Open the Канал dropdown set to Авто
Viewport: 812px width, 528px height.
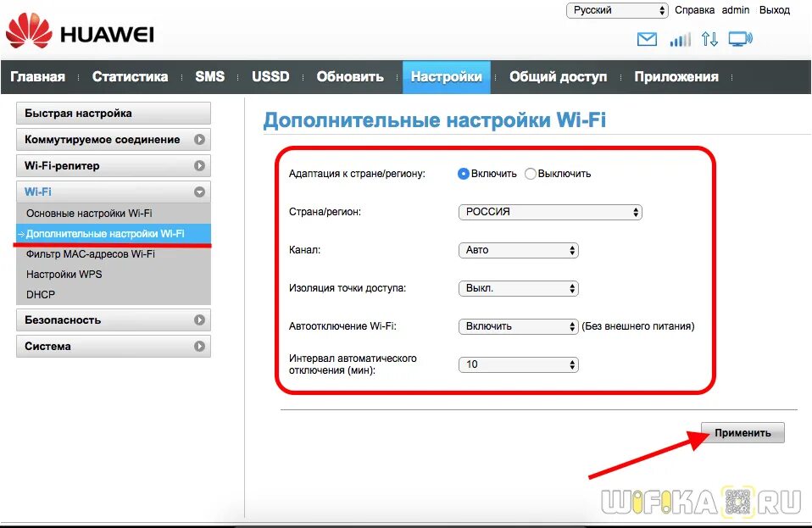pyautogui.click(x=518, y=250)
